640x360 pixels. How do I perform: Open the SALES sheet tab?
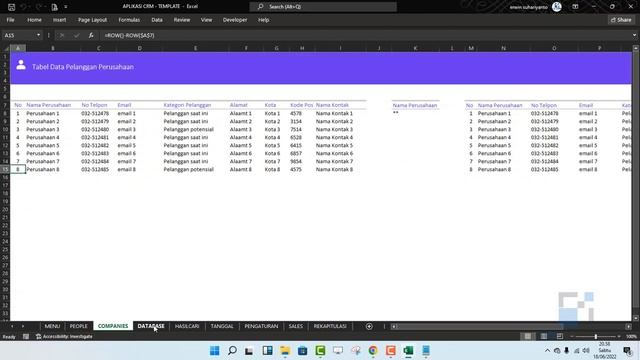click(x=296, y=326)
